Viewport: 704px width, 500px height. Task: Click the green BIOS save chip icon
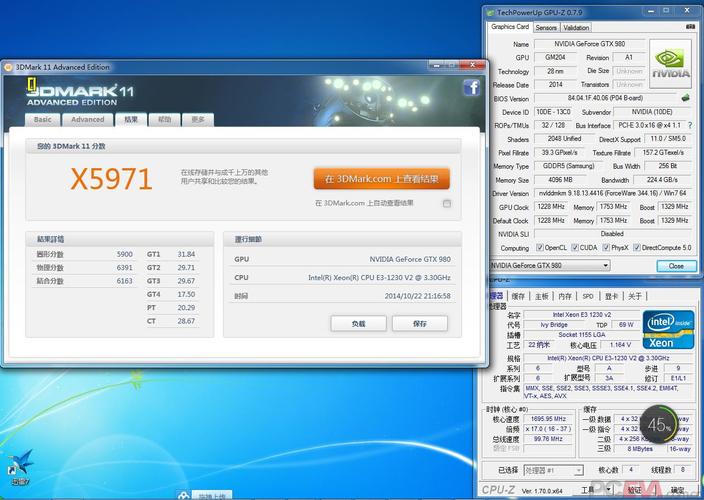point(686,97)
